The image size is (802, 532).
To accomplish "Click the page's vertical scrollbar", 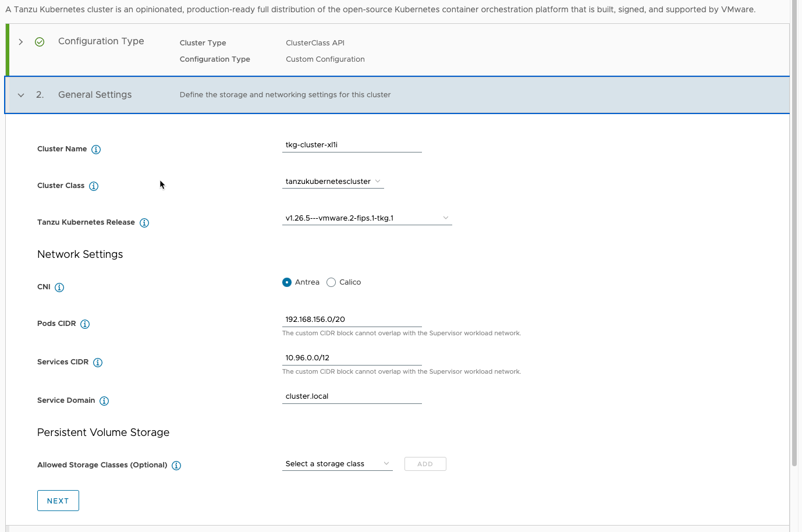I will point(794,233).
